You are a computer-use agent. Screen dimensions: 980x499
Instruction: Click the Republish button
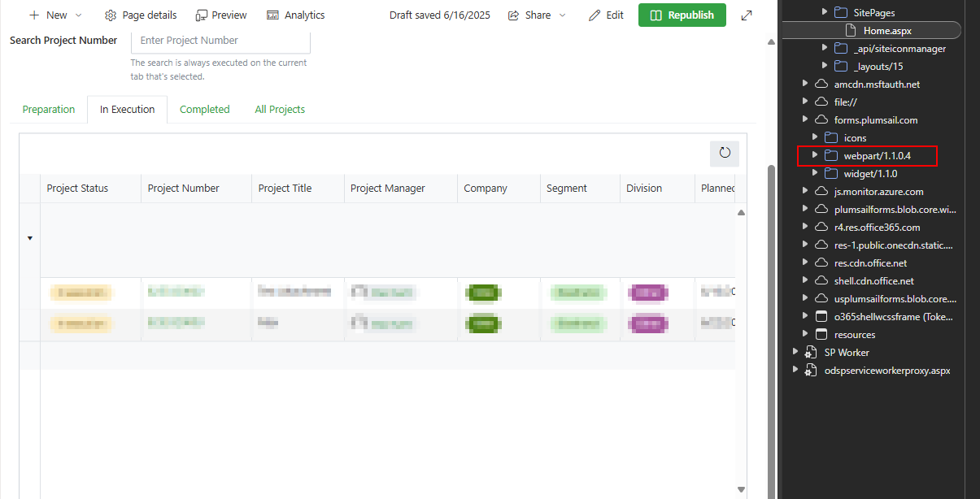tap(682, 15)
